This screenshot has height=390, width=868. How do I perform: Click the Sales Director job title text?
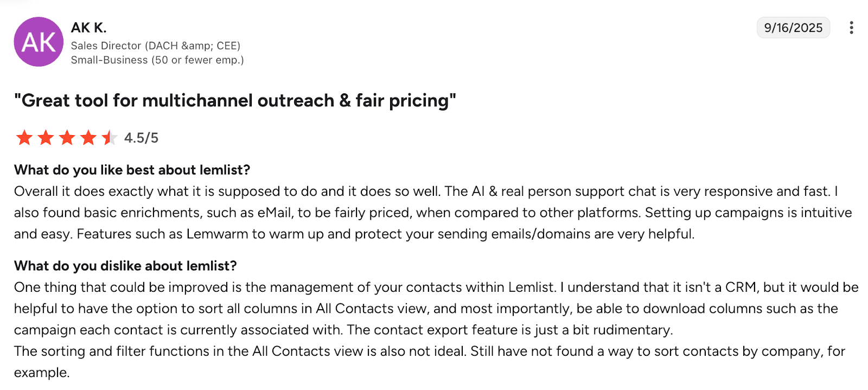(x=156, y=46)
